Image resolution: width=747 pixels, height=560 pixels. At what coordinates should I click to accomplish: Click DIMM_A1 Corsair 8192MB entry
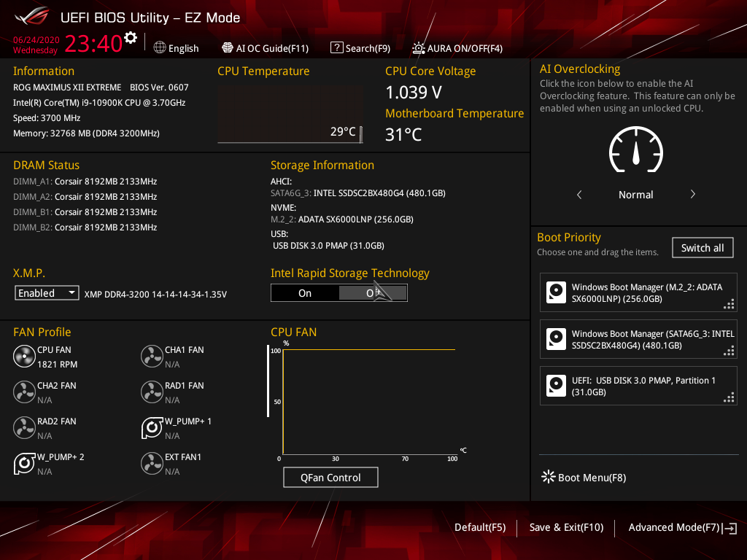coord(85,182)
